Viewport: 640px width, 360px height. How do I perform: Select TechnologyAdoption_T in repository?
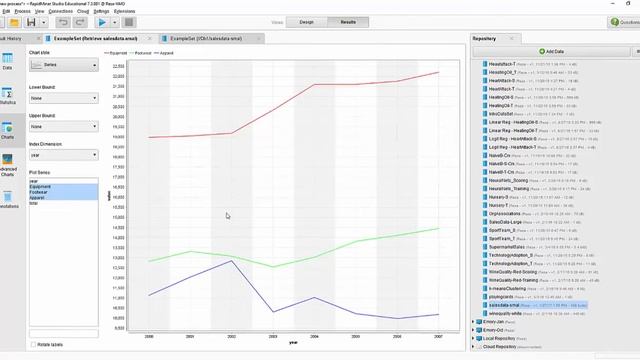(510, 264)
